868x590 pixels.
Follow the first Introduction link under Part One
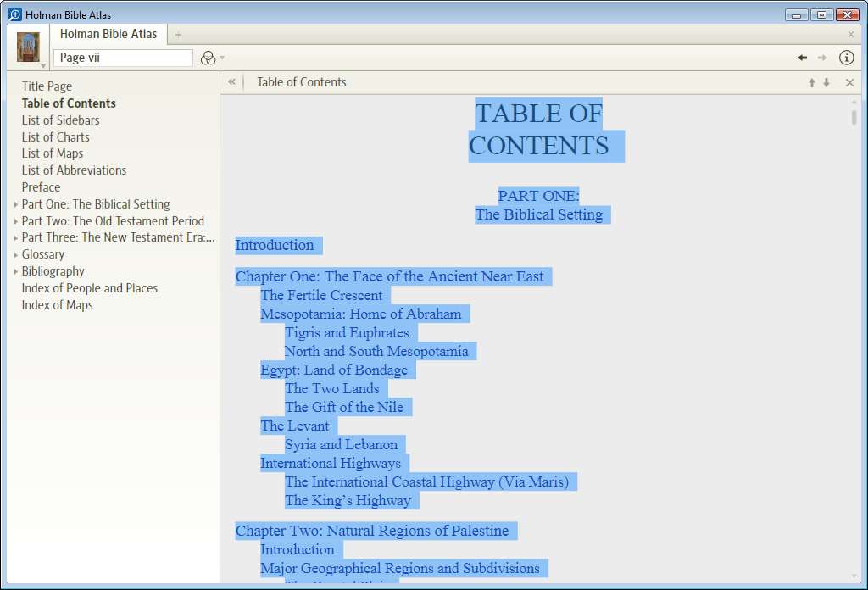coord(275,245)
